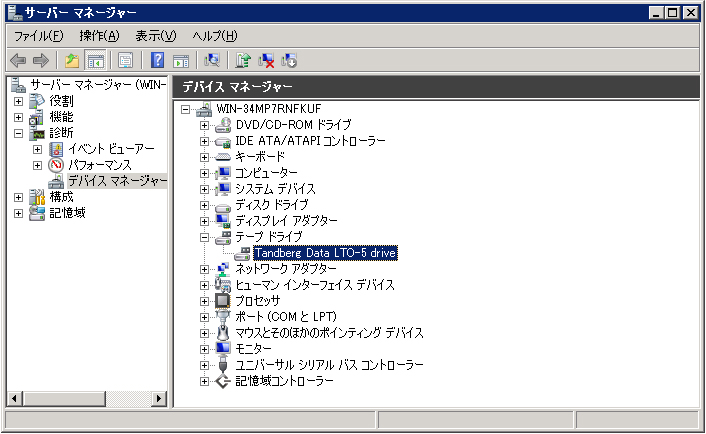Expand the DVD/CD-ROM ドライブ category

click(204, 125)
